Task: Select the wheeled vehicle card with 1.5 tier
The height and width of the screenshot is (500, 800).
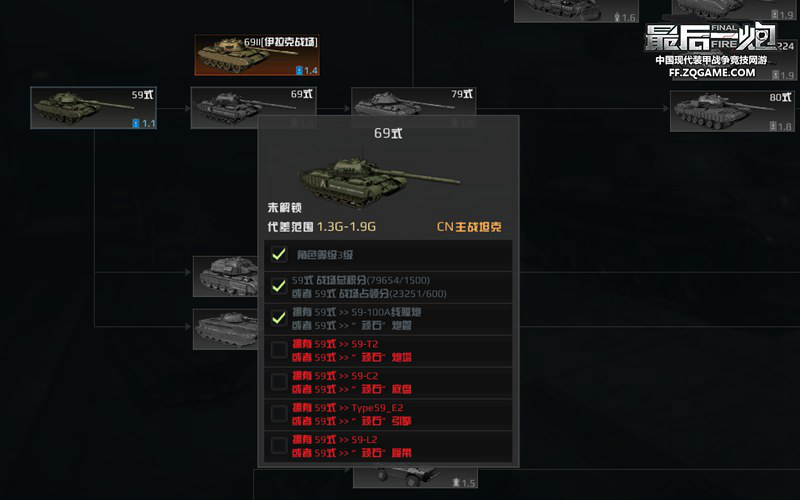Action: [415, 478]
